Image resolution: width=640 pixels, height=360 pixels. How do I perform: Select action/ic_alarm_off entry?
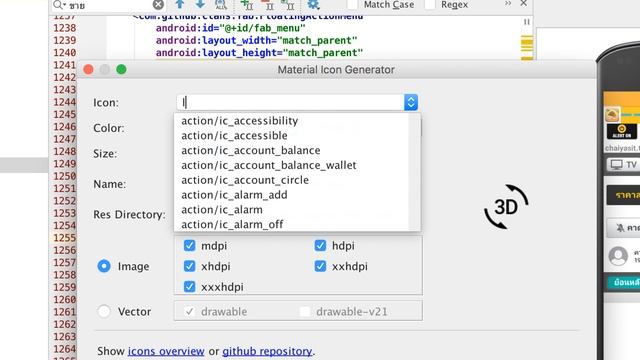click(232, 224)
